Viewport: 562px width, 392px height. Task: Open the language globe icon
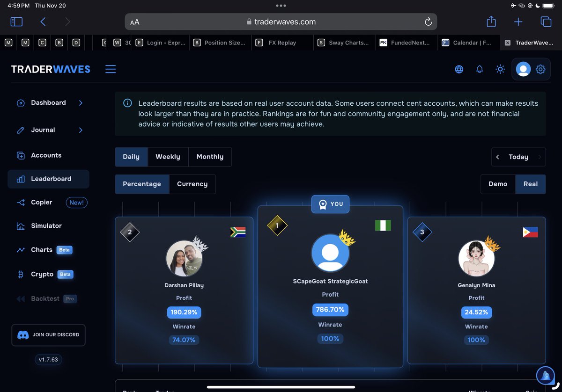click(x=459, y=69)
